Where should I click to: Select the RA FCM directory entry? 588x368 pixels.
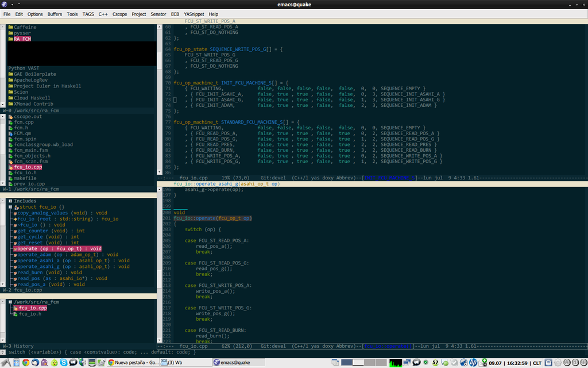click(22, 39)
